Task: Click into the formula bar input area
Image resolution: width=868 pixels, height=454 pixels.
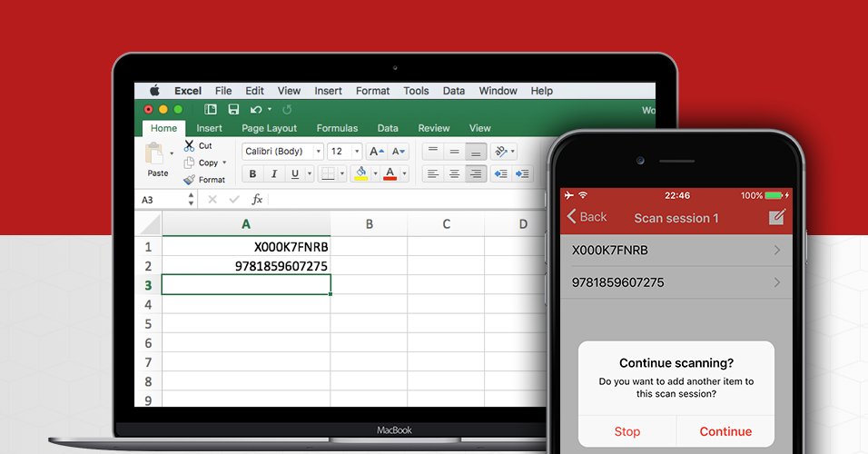Action: tap(407, 200)
